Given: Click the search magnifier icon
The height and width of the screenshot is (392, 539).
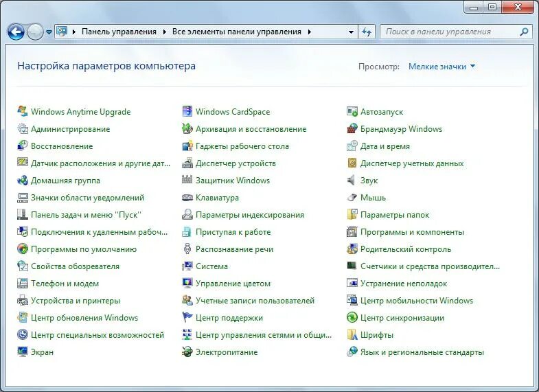Looking at the screenshot, I should [x=524, y=32].
